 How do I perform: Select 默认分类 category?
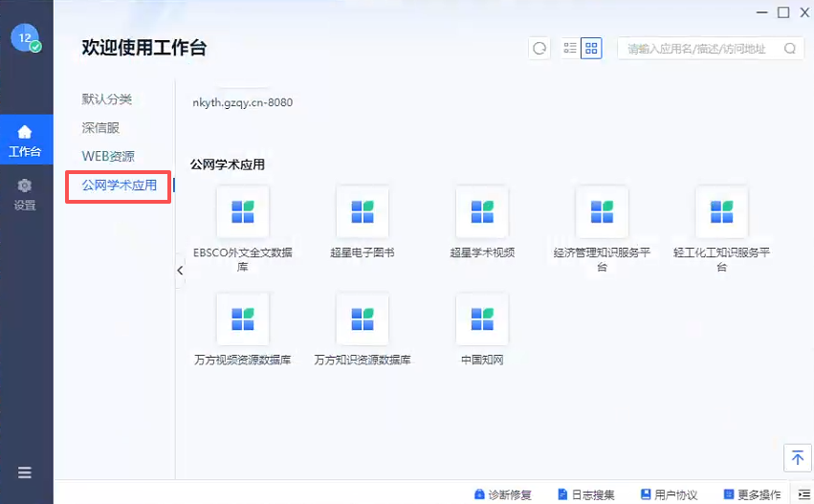(107, 99)
